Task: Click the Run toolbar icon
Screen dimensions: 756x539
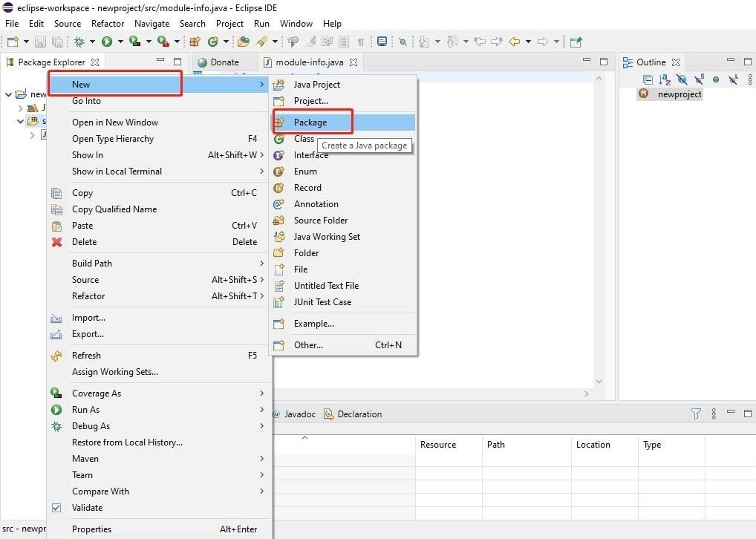Action: coord(107,42)
